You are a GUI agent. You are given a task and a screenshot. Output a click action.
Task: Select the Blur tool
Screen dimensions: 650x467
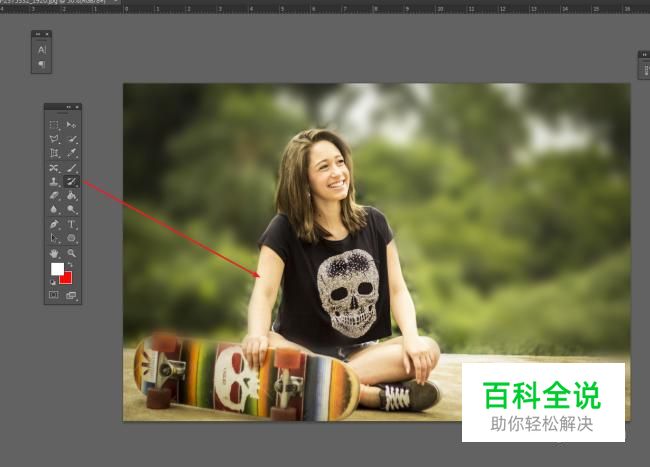click(x=54, y=210)
